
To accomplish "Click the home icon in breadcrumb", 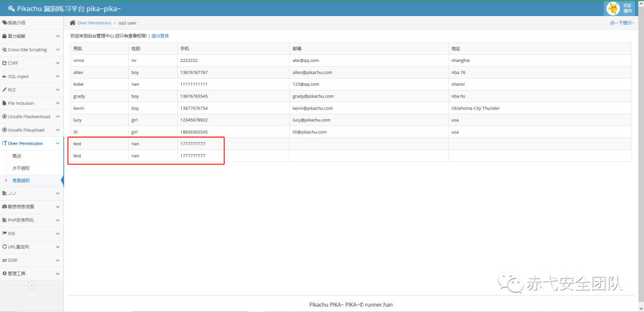I will (x=72, y=23).
